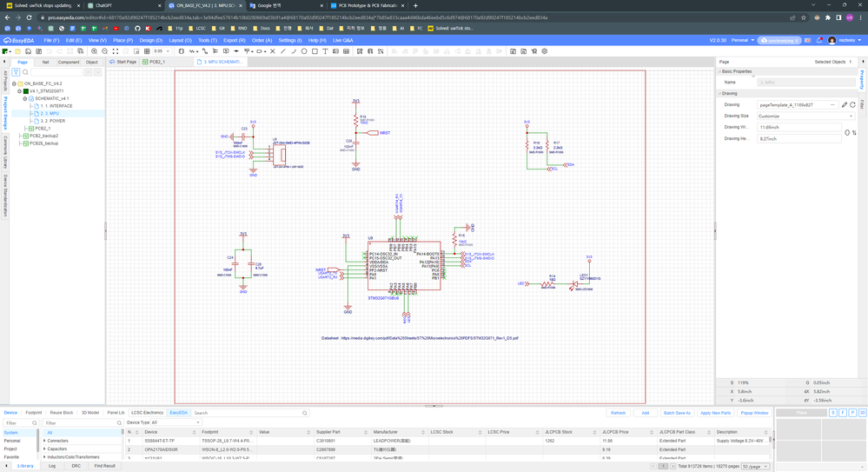The image size is (868, 472).
Task: Click the language flag icon in header
Action: point(808,41)
